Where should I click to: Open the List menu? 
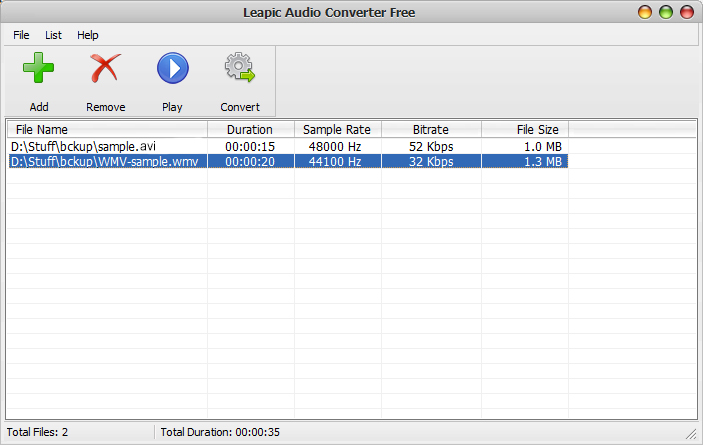(53, 35)
